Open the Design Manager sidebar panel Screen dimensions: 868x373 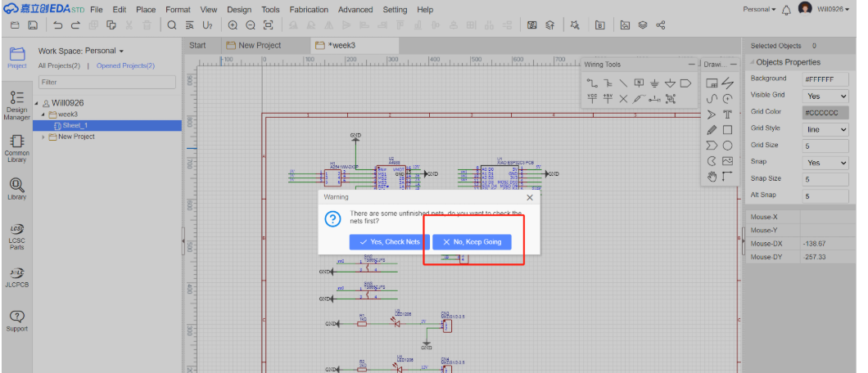coord(16,106)
